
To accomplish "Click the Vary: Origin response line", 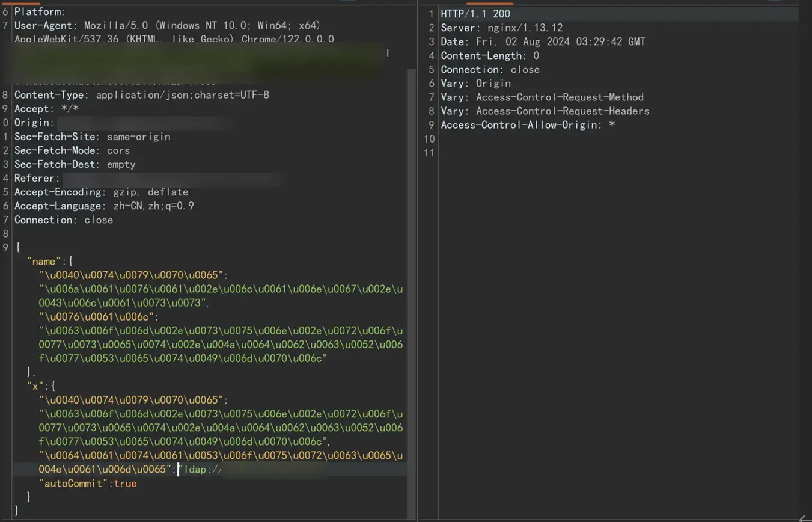I will pos(475,83).
